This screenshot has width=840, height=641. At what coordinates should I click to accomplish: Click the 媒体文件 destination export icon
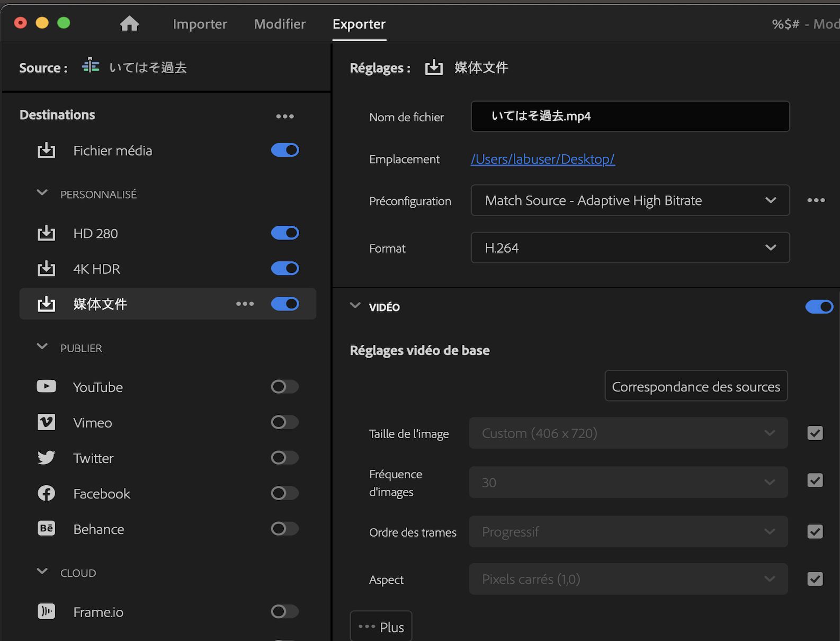(46, 304)
